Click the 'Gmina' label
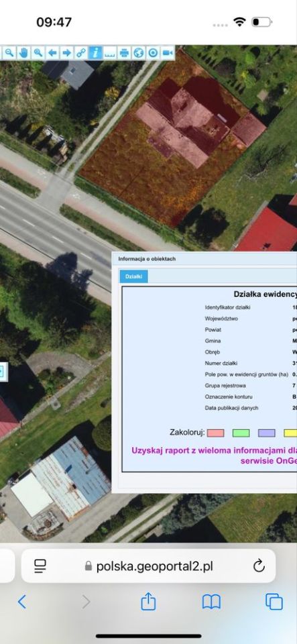The image size is (297, 644). (x=213, y=341)
